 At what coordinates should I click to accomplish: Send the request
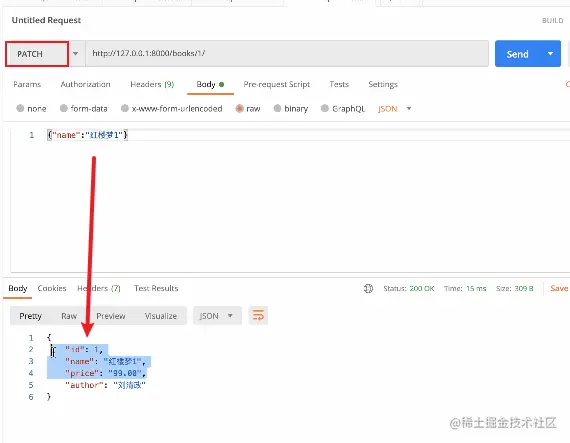tap(518, 54)
